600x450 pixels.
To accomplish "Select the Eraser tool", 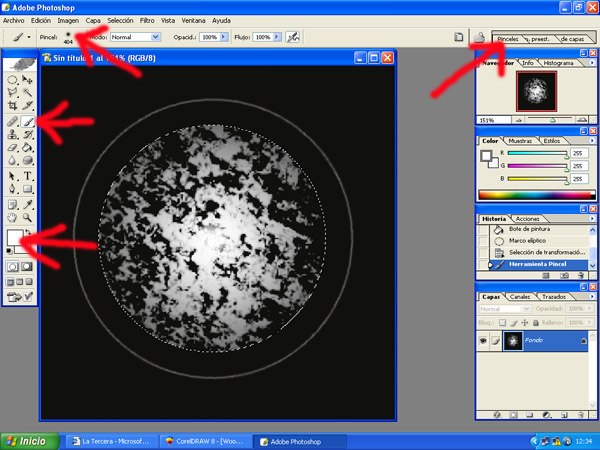I will coord(12,147).
